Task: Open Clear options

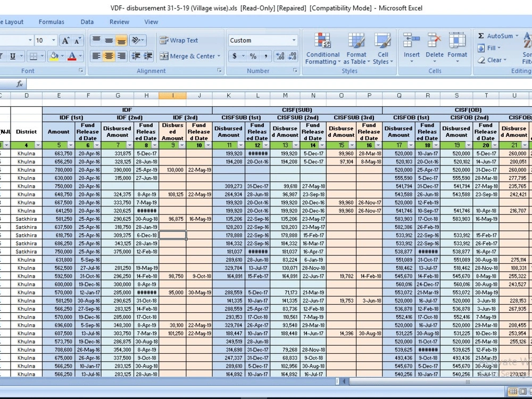Action: tap(492, 60)
